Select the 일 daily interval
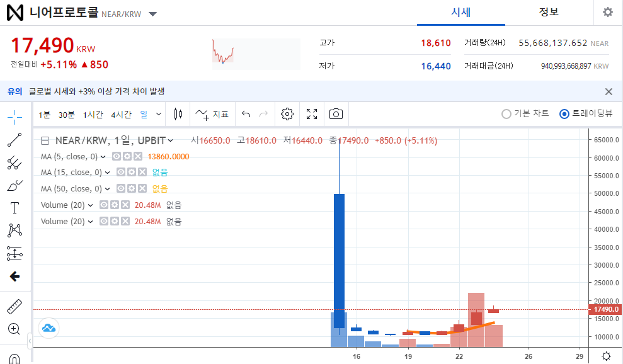This screenshot has width=623, height=364. pos(144,115)
